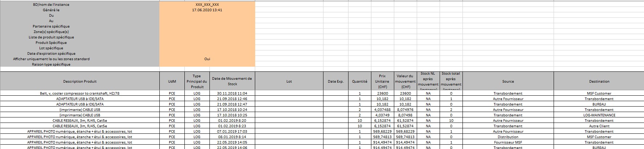The height and width of the screenshot is (149, 644).
Task: Select the "Autre Client" destination cell
Action: pyautogui.click(x=599, y=126)
